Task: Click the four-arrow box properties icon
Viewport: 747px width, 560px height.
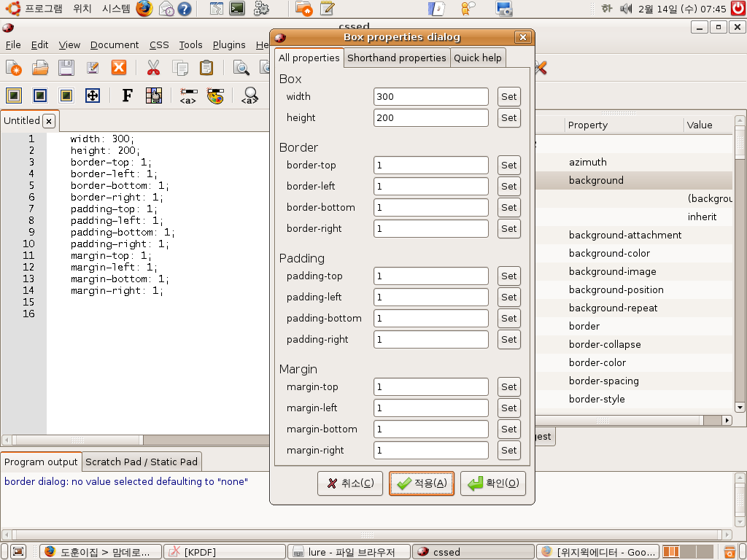Action: coord(93,96)
